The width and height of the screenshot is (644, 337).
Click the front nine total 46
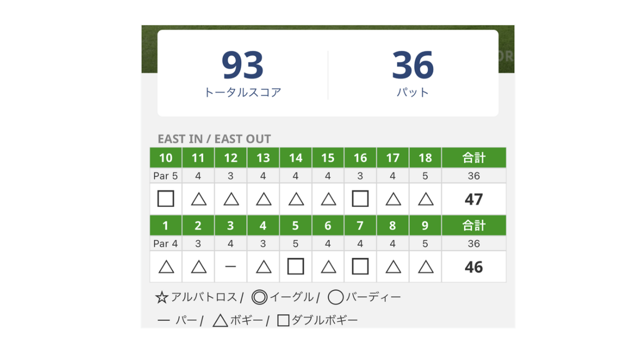point(474,267)
